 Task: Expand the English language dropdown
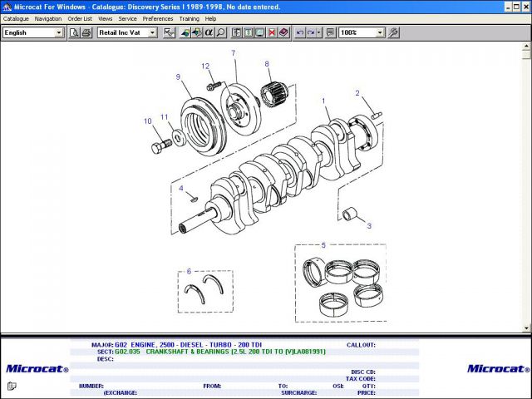point(59,32)
